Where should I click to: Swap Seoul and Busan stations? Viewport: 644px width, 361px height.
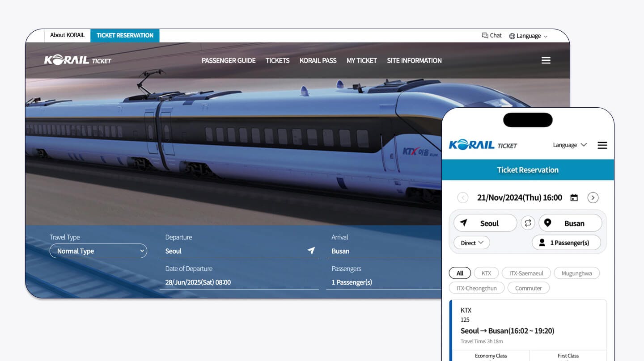(528, 223)
